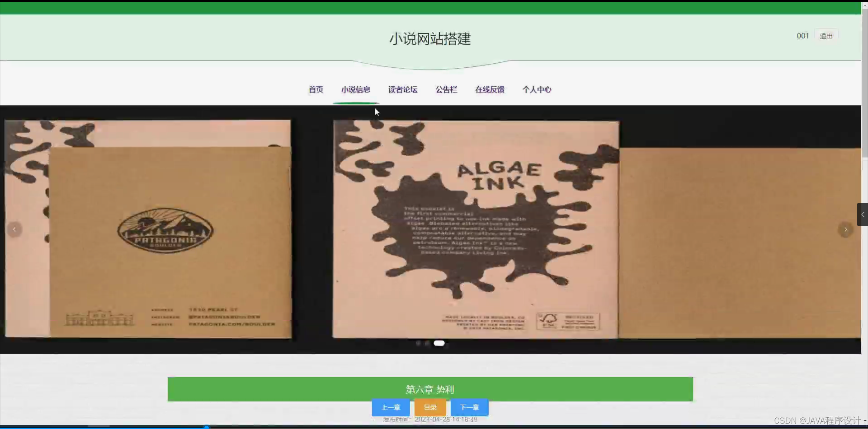The height and width of the screenshot is (429, 868).
Task: Click the 目录 table of contents button
Action: [430, 407]
